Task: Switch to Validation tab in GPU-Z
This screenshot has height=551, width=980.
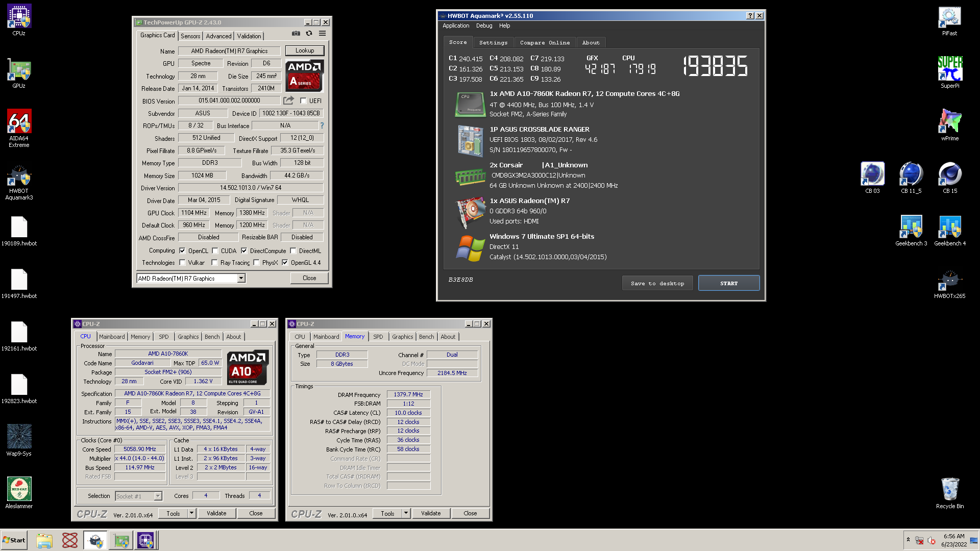Action: pyautogui.click(x=249, y=36)
